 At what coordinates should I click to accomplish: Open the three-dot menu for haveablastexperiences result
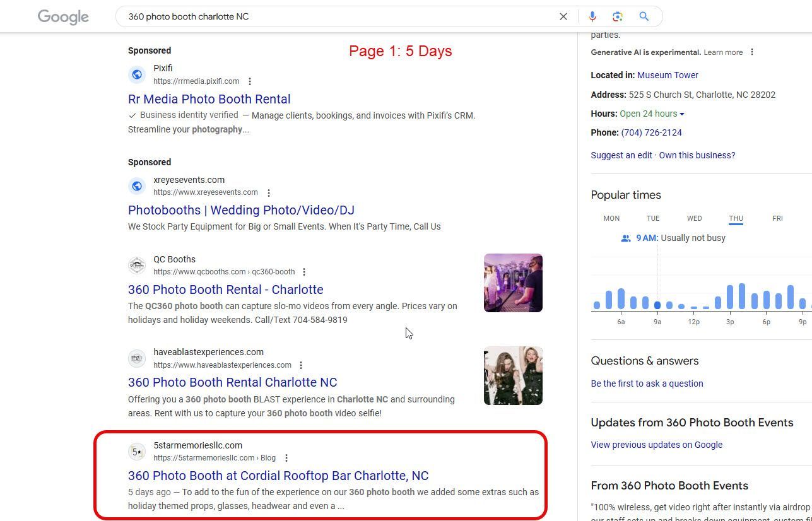click(301, 365)
